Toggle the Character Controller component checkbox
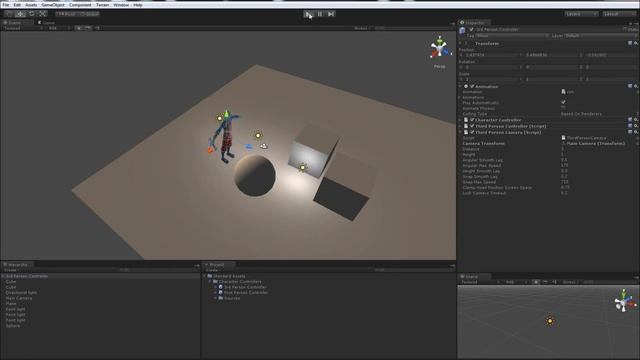Screen dimensions: 640x360 click(472, 120)
